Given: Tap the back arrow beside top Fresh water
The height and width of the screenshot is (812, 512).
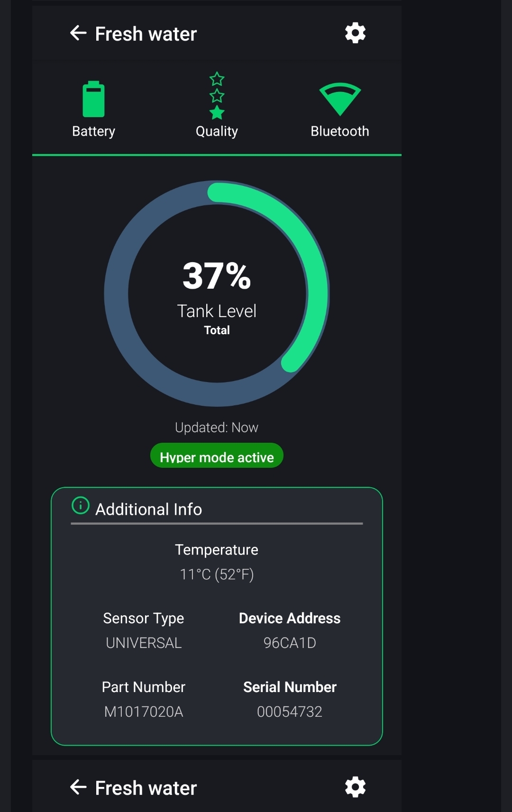Looking at the screenshot, I should pos(78,33).
